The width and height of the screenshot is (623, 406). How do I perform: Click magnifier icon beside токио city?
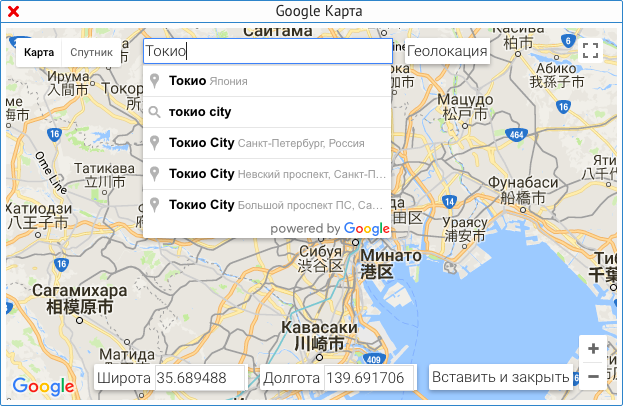pyautogui.click(x=155, y=112)
